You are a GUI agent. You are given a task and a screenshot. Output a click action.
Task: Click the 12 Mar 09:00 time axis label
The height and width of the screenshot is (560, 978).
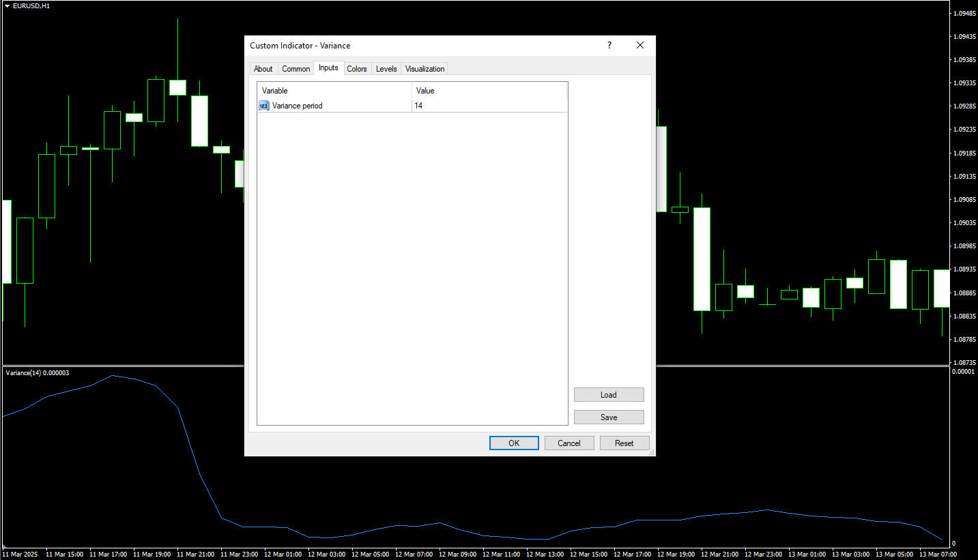[457, 555]
